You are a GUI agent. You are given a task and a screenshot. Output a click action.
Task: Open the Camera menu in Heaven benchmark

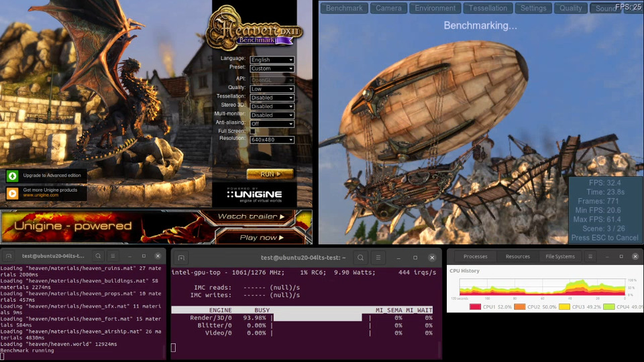pyautogui.click(x=388, y=8)
